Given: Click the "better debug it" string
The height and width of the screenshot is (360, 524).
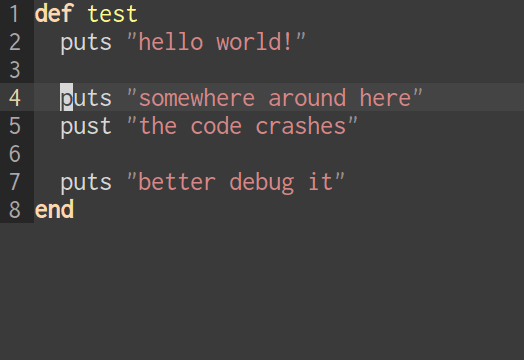Looking at the screenshot, I should point(236,183).
